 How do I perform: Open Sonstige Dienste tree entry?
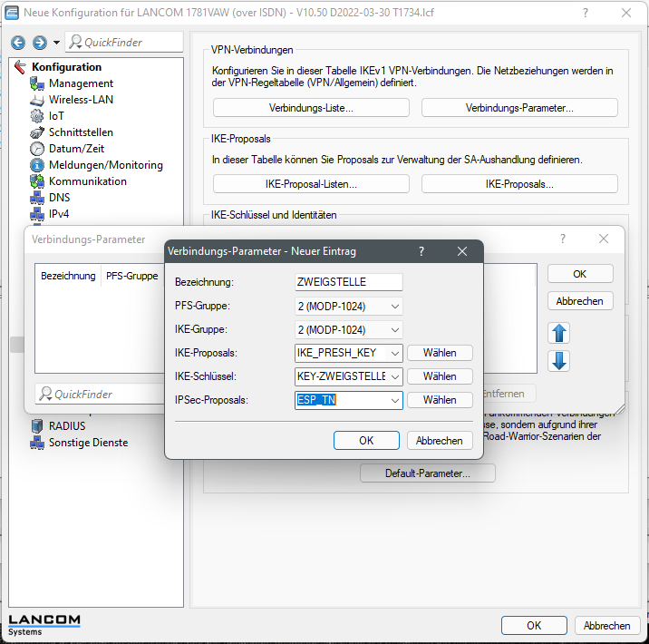click(x=88, y=443)
